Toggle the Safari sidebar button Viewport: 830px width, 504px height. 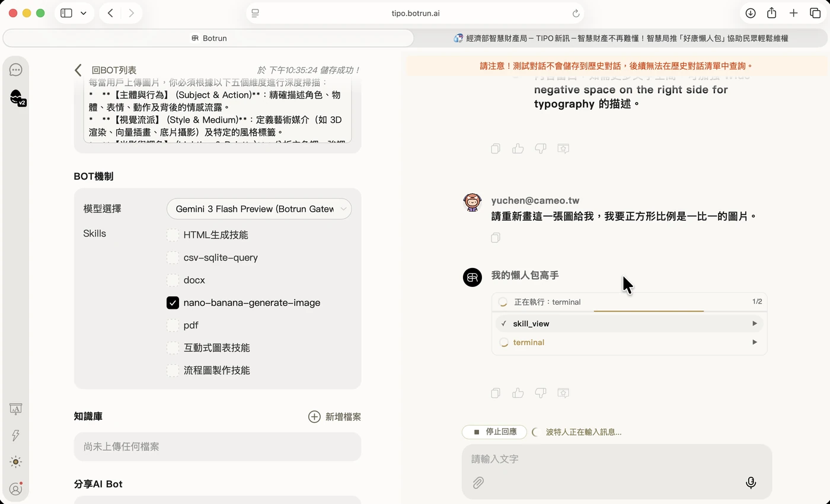(x=66, y=13)
